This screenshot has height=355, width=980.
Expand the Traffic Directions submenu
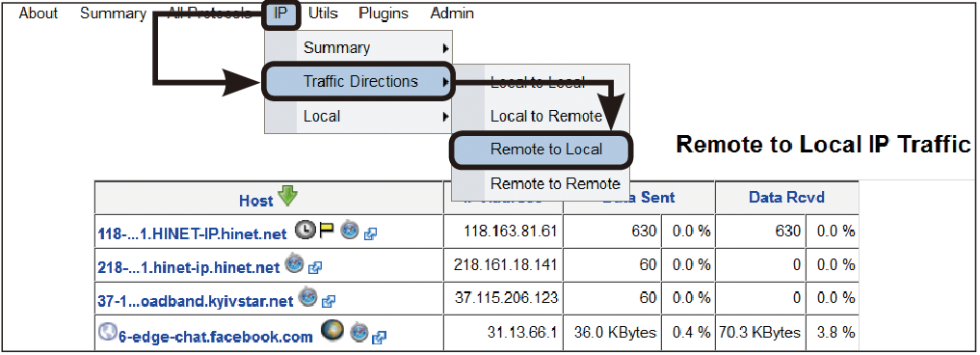[358, 81]
